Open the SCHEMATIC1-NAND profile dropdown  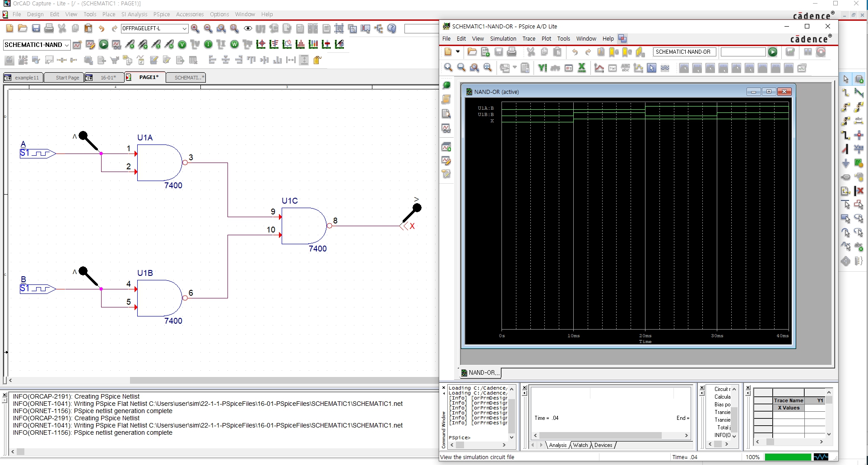click(67, 45)
